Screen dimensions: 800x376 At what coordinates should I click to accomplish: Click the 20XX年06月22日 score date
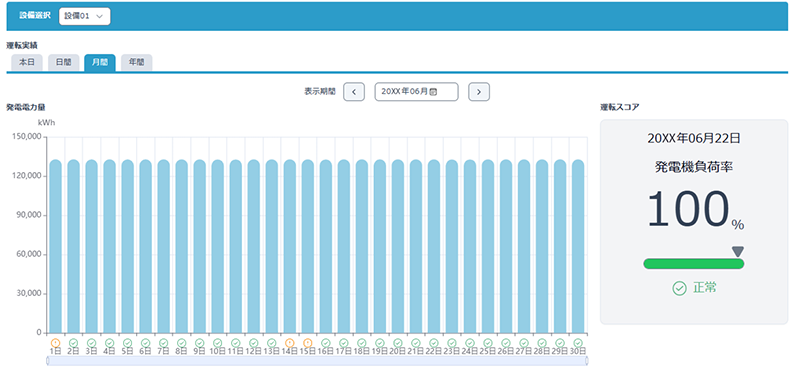(x=694, y=138)
